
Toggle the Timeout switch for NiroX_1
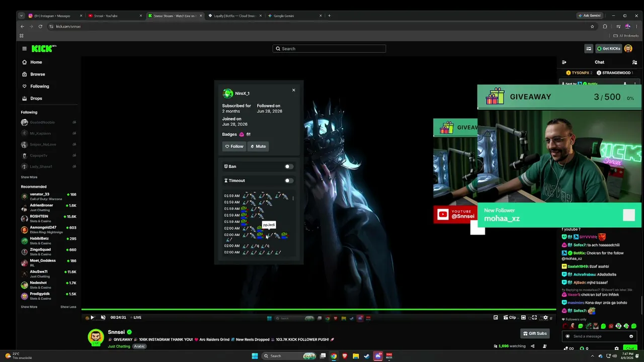pyautogui.click(x=288, y=180)
